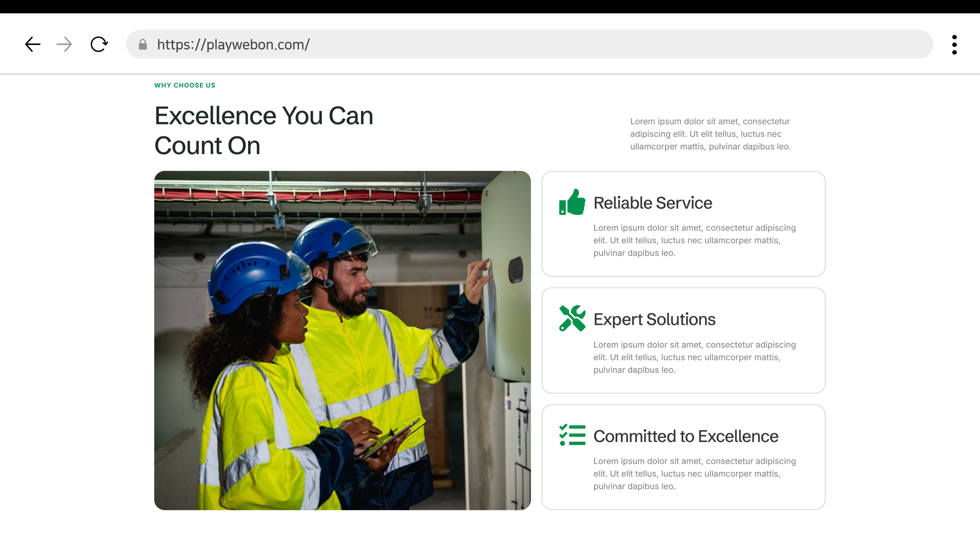
Task: Reload the page with refresh icon
Action: (99, 44)
